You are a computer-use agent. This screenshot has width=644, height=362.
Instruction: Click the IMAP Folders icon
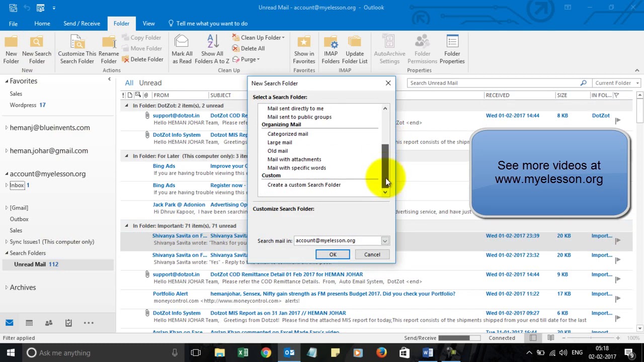(331, 50)
